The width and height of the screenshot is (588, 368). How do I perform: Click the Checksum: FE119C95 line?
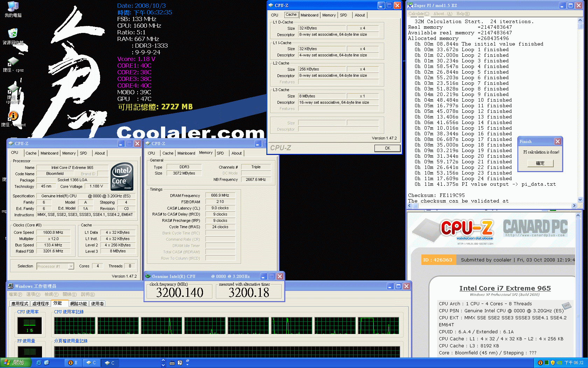pyautogui.click(x=436, y=195)
